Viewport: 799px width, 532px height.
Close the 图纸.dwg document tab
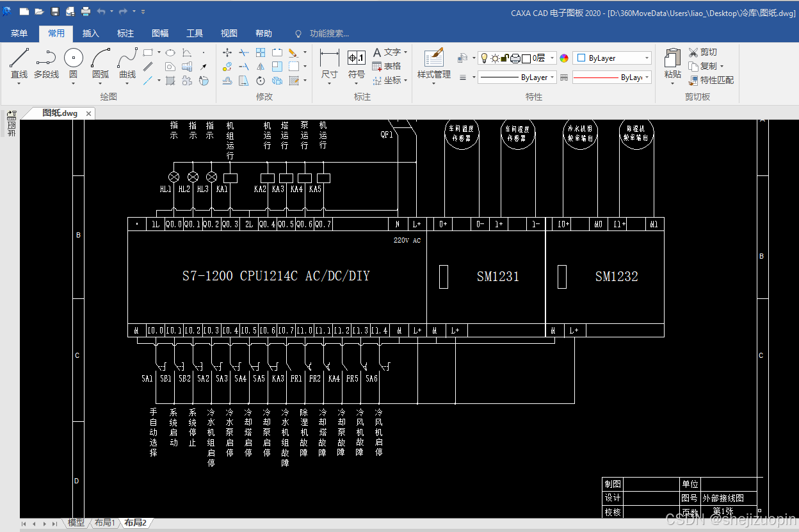pos(89,113)
